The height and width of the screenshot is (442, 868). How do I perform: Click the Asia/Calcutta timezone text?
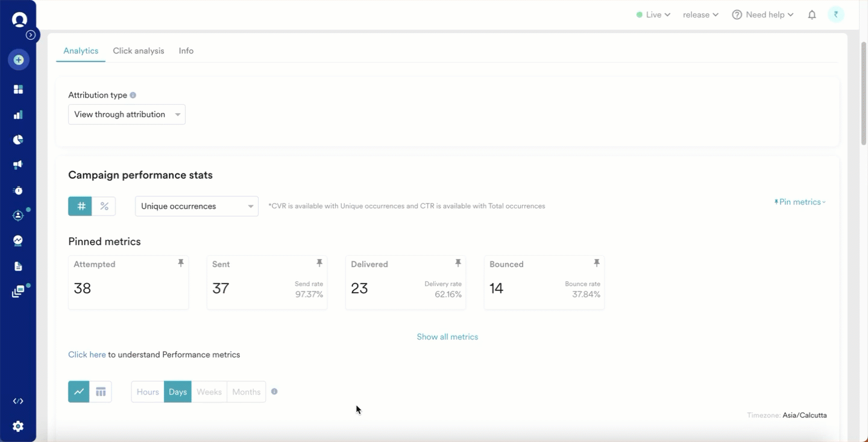coord(805,415)
